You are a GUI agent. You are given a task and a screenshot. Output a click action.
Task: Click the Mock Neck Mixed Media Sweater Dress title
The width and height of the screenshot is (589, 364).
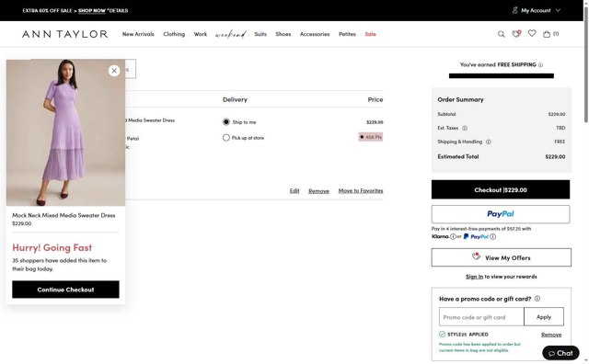point(64,215)
